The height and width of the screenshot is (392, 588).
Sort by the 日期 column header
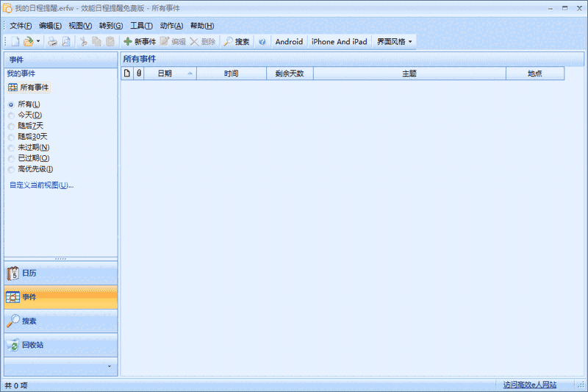(x=171, y=74)
